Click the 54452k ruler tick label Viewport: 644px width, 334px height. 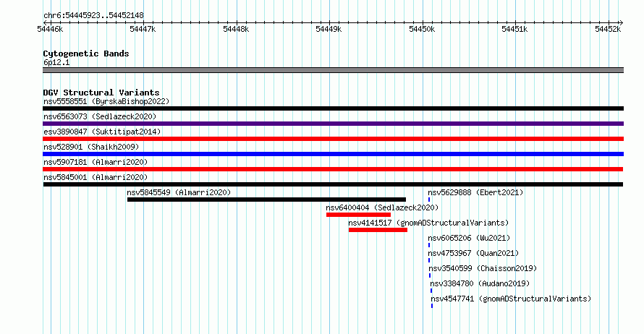[608, 29]
